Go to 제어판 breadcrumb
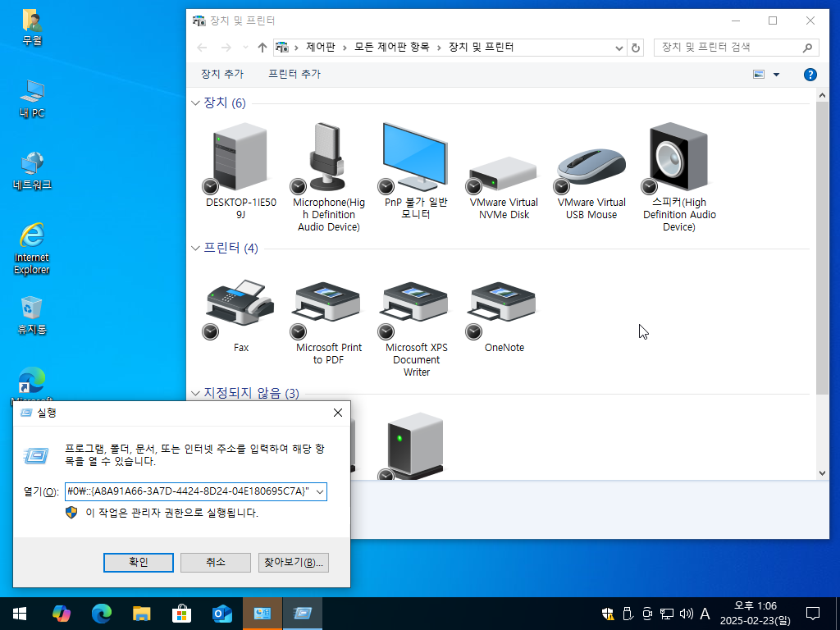The image size is (840, 630). pyautogui.click(x=321, y=47)
